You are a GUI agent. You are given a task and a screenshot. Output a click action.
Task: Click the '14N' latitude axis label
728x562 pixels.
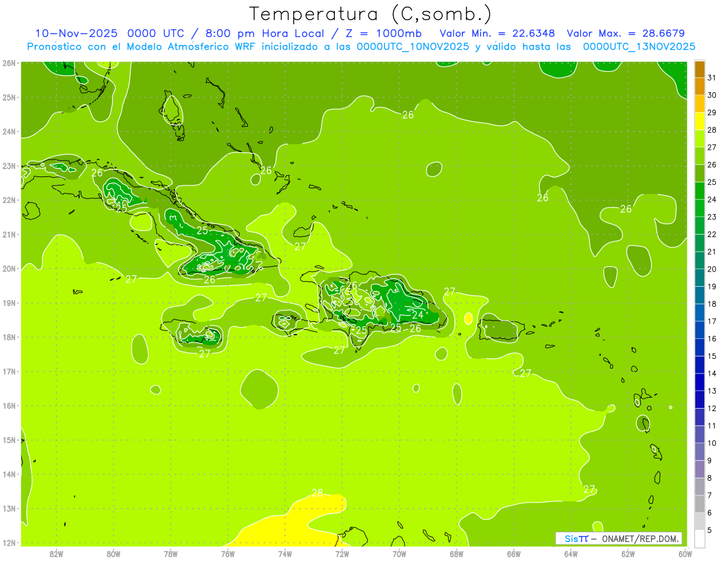[x=9, y=474]
